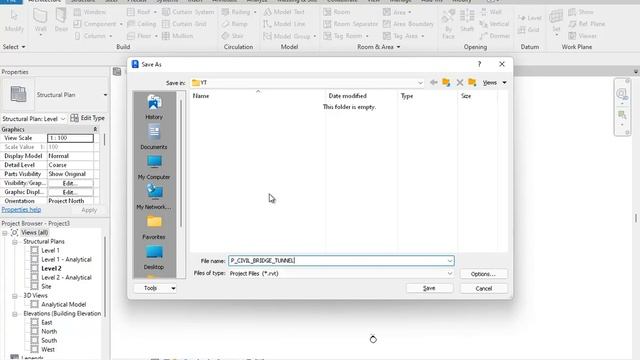
Task: Open the Files of type dropdown
Action: [x=449, y=273]
